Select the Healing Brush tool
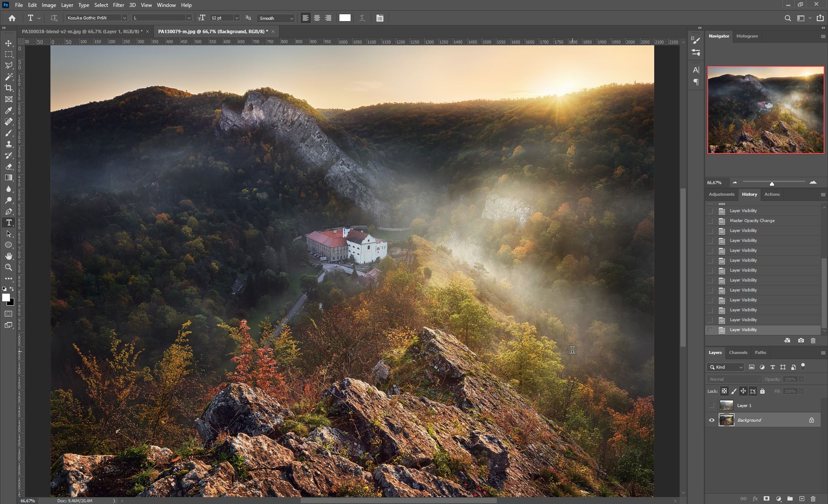Image resolution: width=828 pixels, height=504 pixels. [9, 122]
